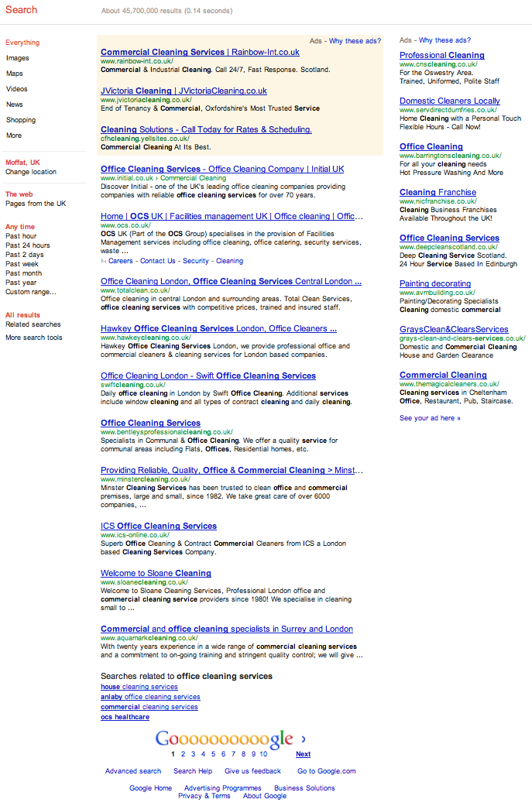
Task: Click Change location under Moffat, UK
Action: [31, 172]
